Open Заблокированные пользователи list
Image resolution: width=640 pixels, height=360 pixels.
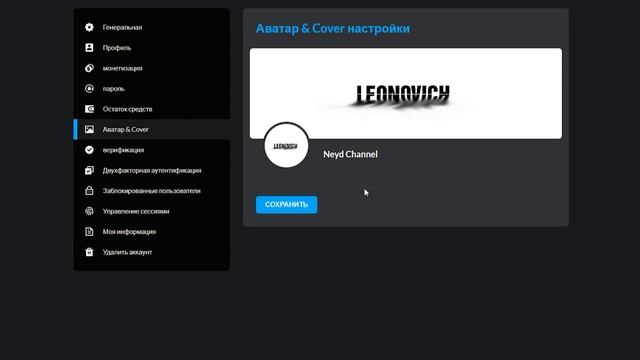click(151, 190)
